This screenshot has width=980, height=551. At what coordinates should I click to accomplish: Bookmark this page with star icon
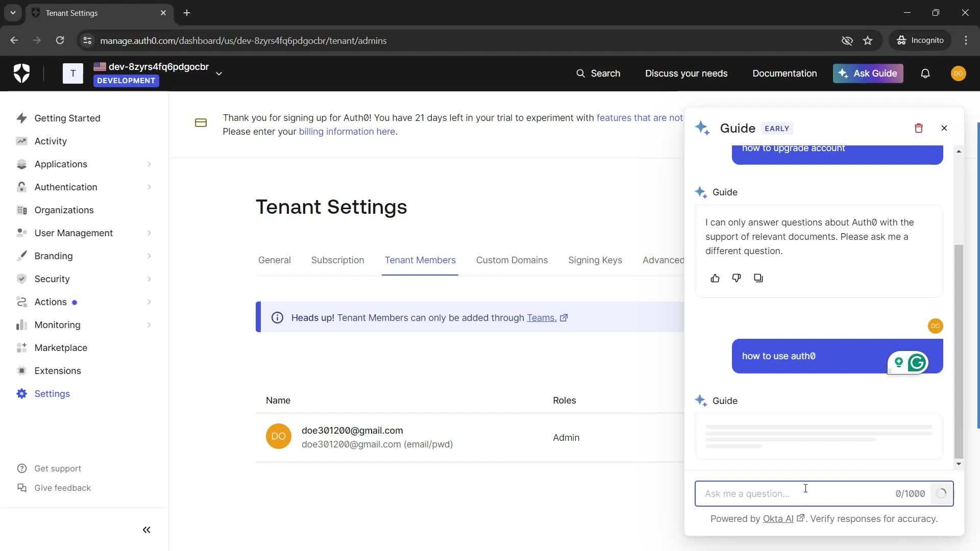point(868,40)
